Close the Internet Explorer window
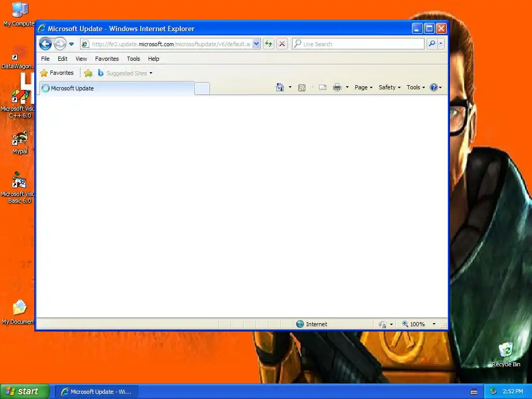 441,29
